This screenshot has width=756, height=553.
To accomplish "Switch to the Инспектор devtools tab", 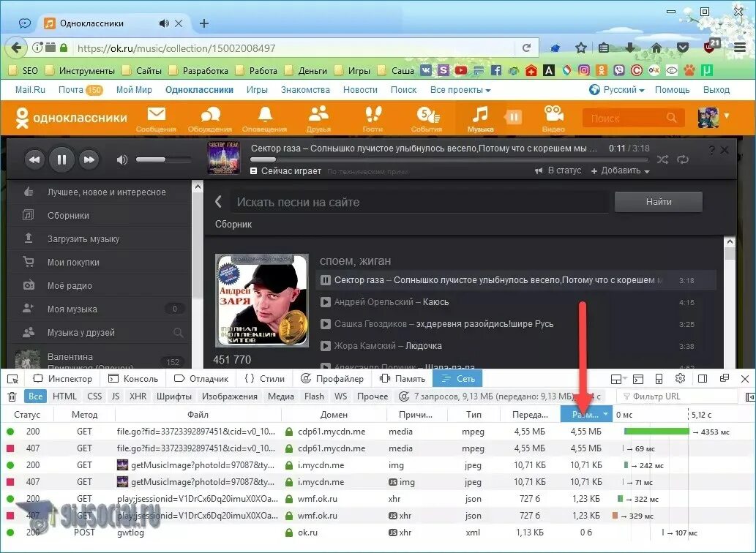I will click(x=62, y=379).
